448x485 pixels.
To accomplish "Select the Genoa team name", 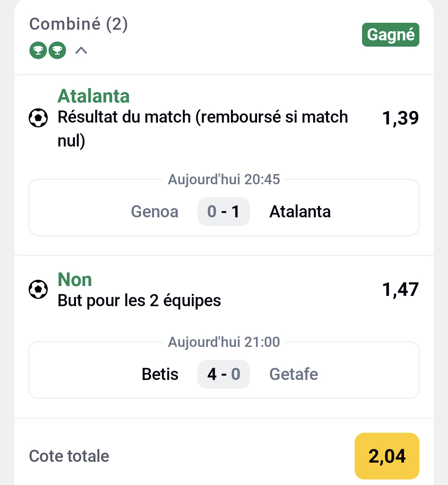I will [x=155, y=211].
